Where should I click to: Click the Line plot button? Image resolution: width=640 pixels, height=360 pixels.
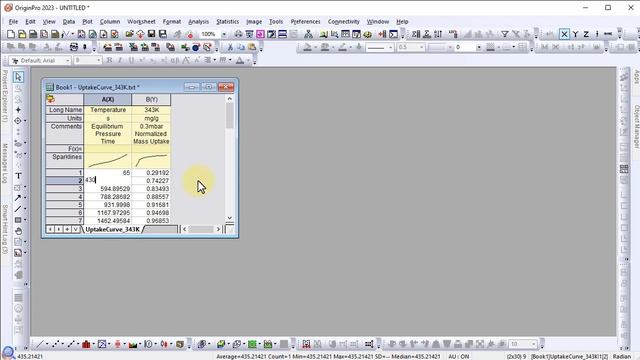pos(39,344)
